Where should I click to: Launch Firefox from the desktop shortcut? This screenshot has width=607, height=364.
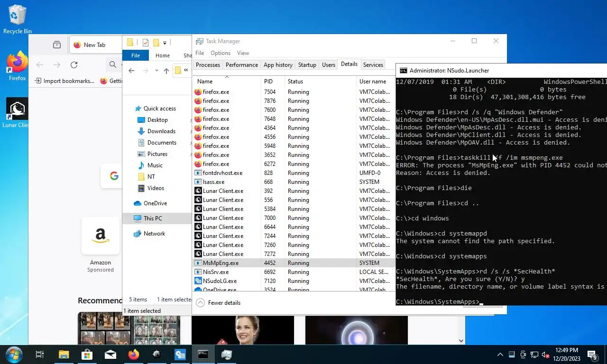coord(17,66)
